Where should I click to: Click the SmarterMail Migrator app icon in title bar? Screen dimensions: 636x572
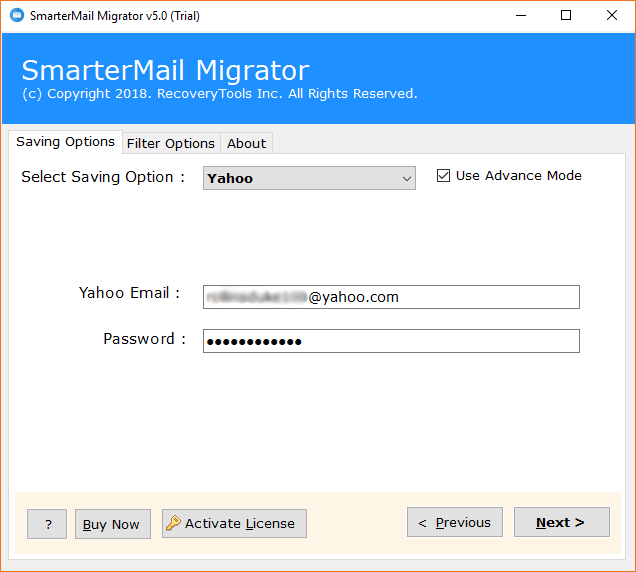[x=17, y=15]
